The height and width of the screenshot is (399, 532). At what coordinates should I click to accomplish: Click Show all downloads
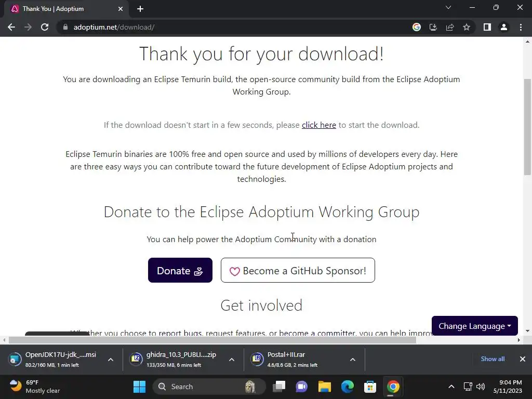point(493,359)
